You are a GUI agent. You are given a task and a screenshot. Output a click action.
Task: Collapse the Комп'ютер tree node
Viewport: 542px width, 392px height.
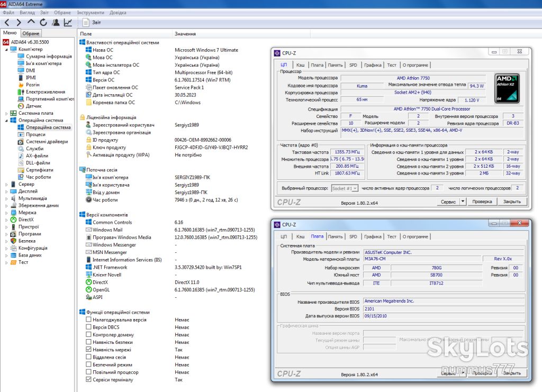[6, 49]
